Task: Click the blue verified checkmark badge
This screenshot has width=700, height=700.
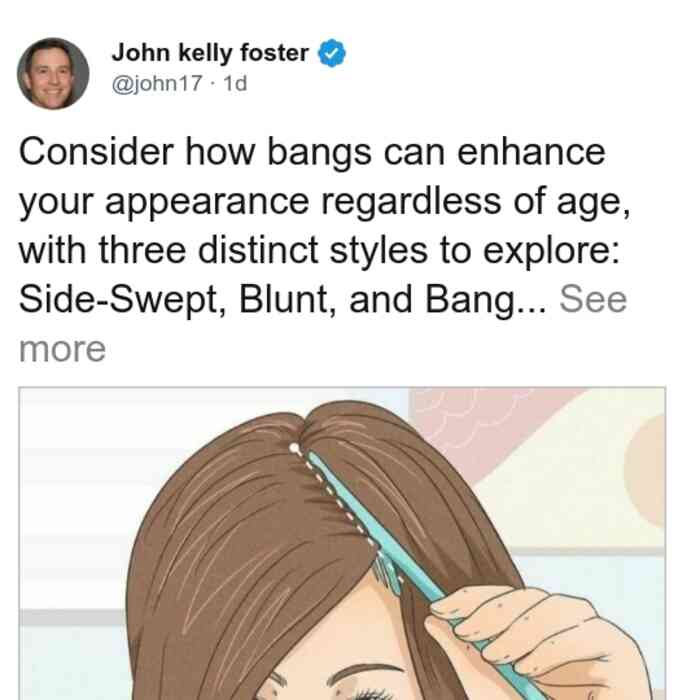Action: (332, 53)
